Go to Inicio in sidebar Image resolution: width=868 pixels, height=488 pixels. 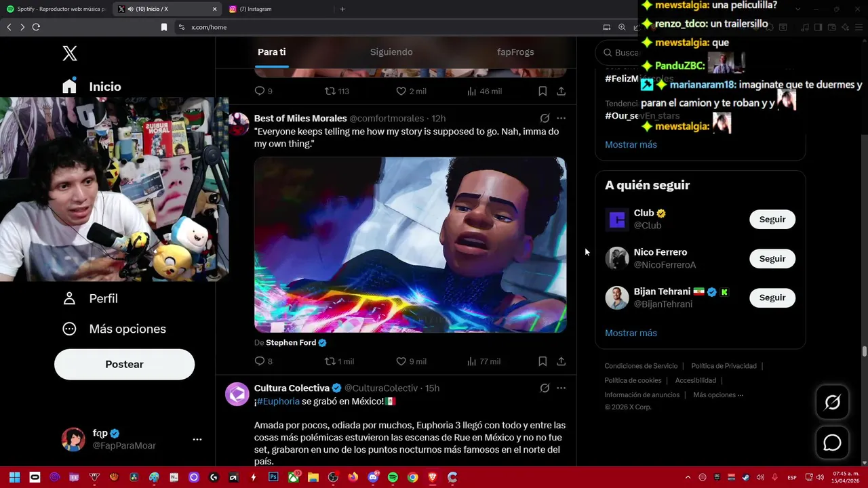coord(92,87)
